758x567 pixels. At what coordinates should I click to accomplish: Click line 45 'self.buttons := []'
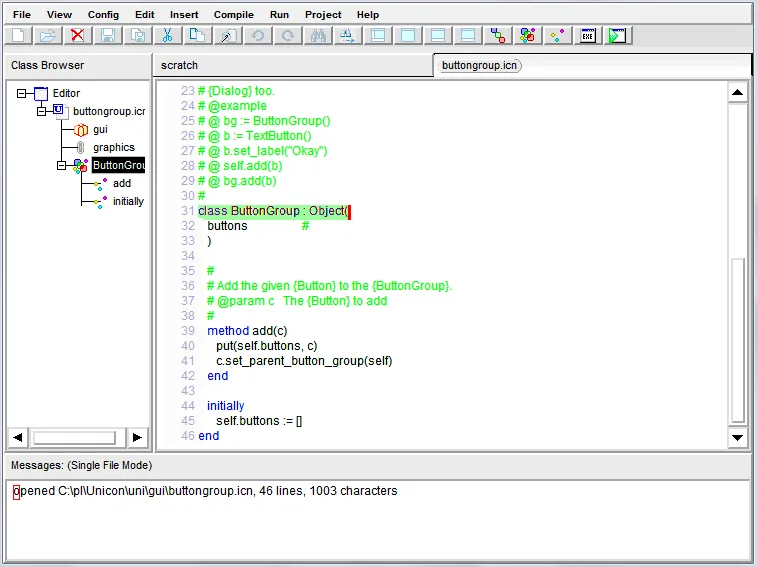click(x=259, y=421)
